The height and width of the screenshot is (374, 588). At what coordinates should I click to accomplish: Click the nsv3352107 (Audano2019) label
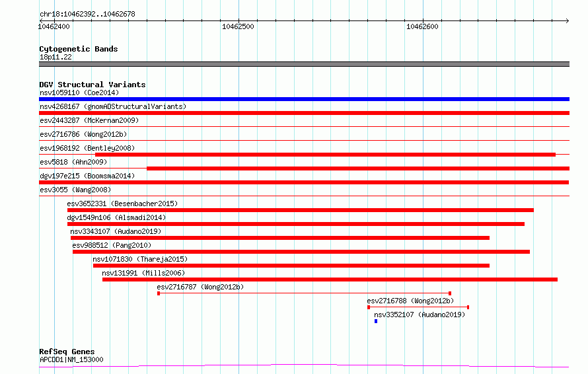(420, 315)
